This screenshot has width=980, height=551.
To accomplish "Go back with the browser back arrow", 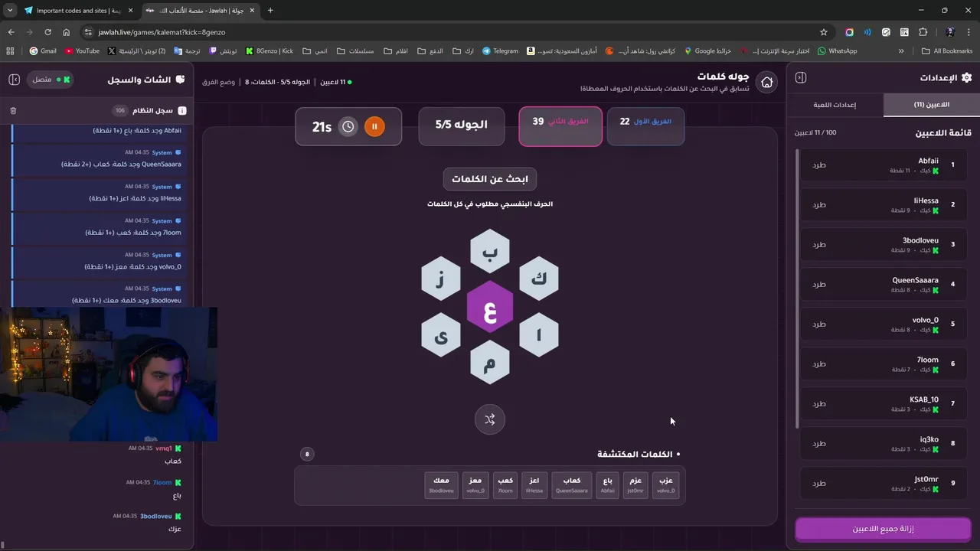I will click(11, 32).
